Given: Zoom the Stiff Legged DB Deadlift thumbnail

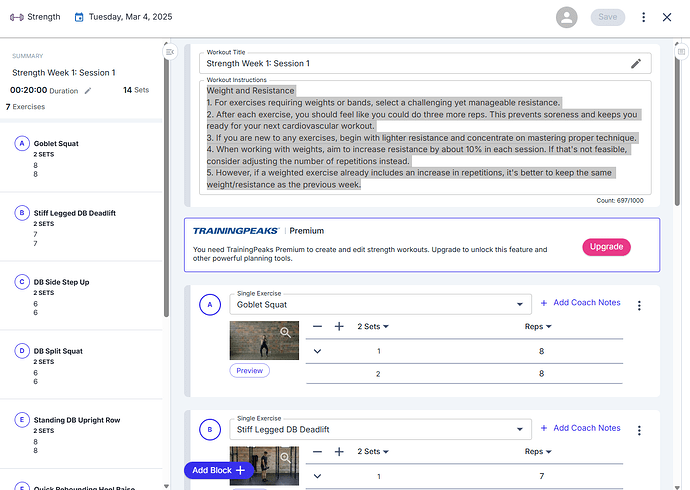Looking at the screenshot, I should [x=285, y=457].
